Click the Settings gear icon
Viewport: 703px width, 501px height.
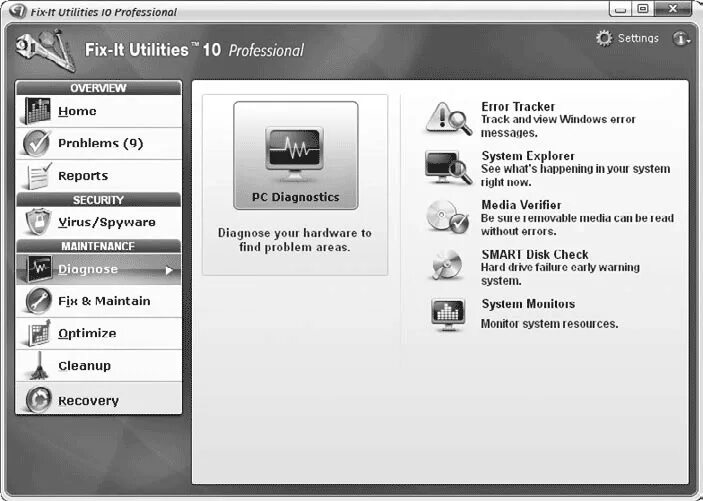604,38
